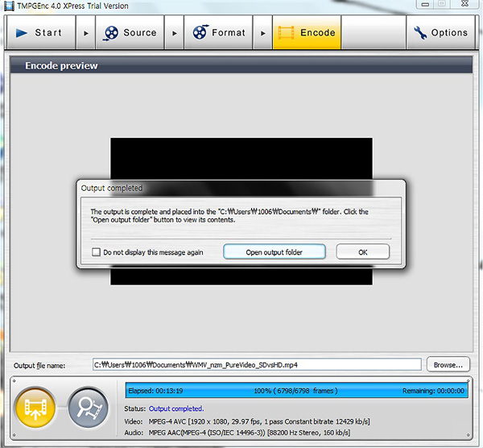Switch to the Source stage
Screen dimensions: 483x448
[x=130, y=32]
